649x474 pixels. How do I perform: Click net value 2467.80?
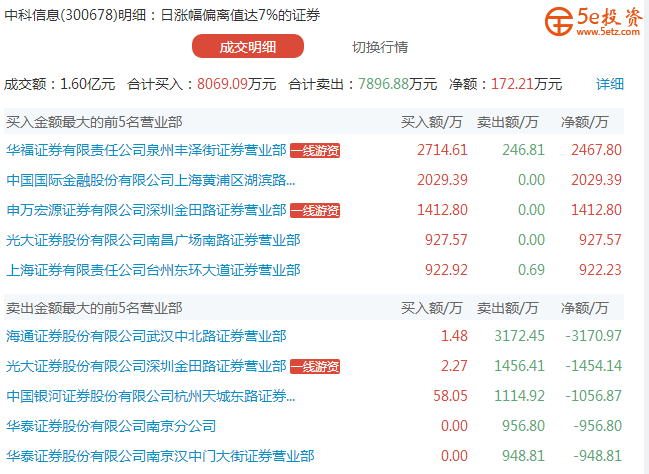point(596,150)
